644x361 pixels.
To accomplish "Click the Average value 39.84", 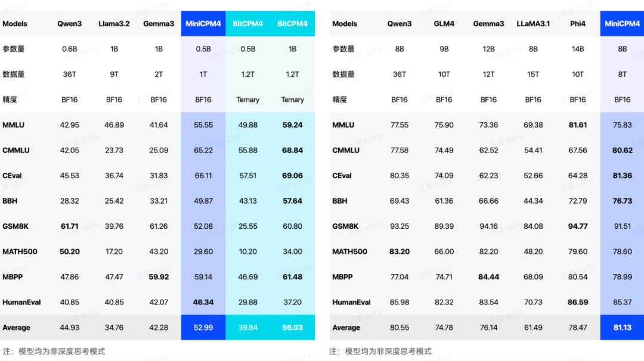I will [247, 328].
